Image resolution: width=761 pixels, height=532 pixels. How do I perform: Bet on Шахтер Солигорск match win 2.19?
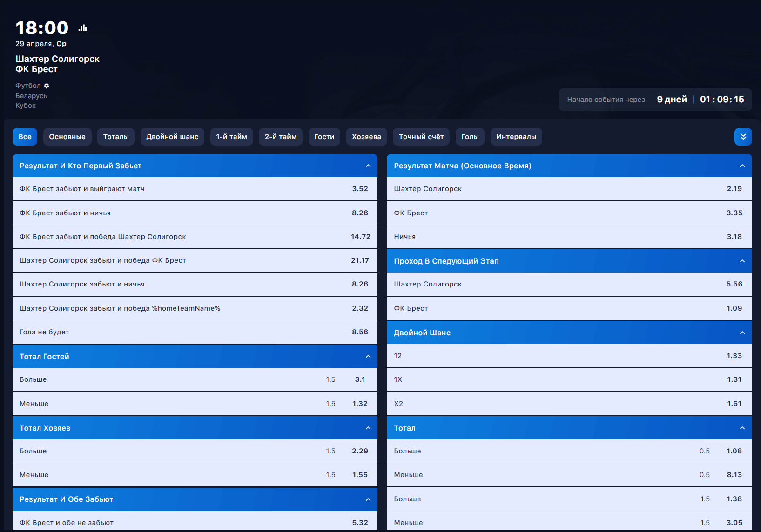(569, 189)
